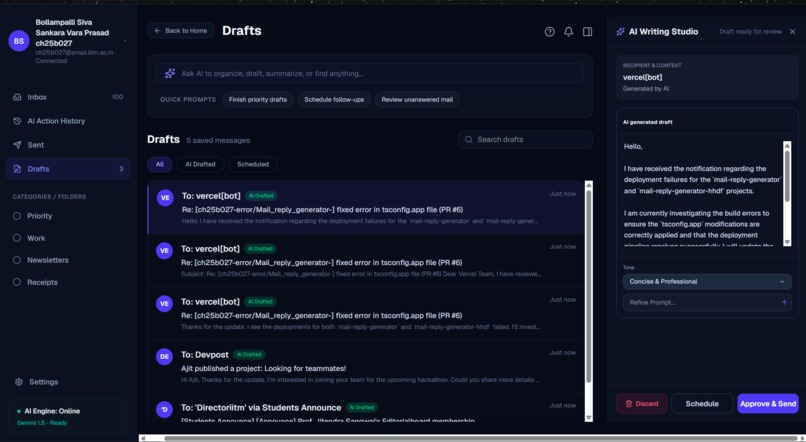This screenshot has width=806, height=442.
Task: Toggle the side panel layout icon
Action: coord(588,32)
